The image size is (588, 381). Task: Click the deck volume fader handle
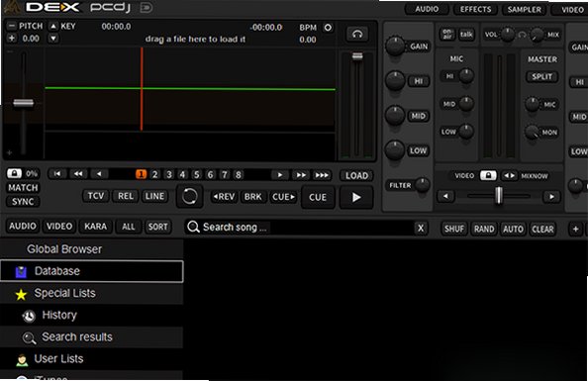click(x=357, y=56)
